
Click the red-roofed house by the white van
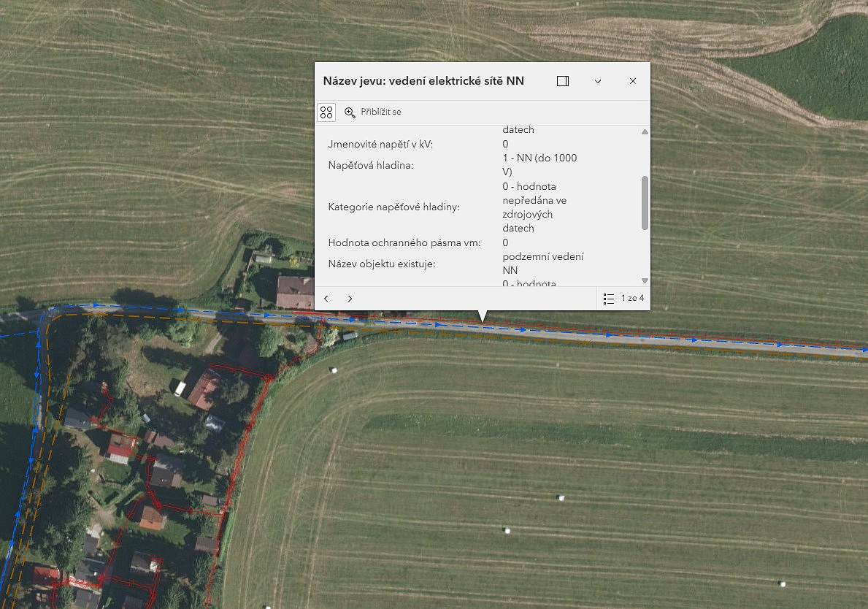pos(204,388)
